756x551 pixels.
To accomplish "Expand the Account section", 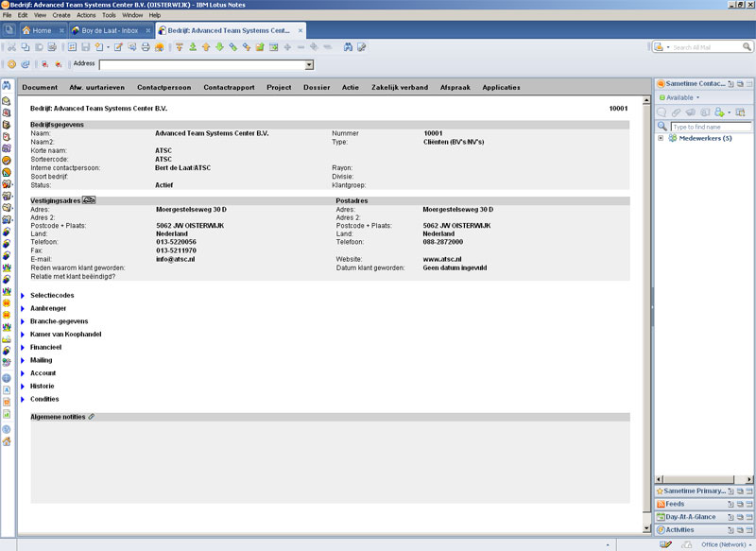I will click(23, 373).
